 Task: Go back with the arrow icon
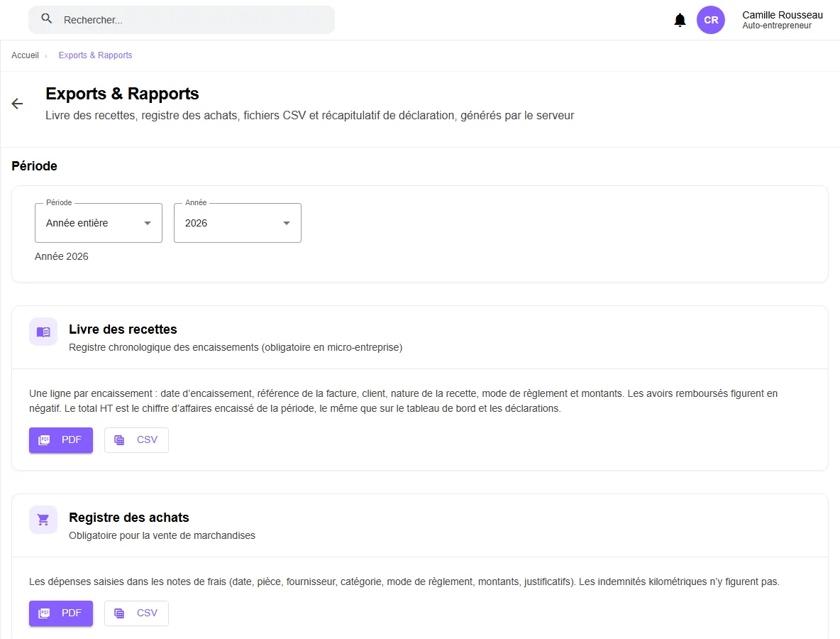tap(17, 104)
